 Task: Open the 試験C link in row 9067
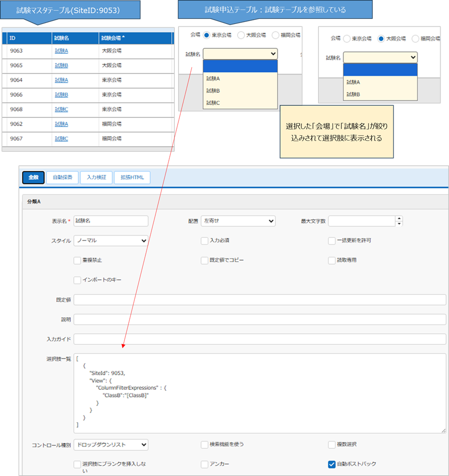(61, 139)
